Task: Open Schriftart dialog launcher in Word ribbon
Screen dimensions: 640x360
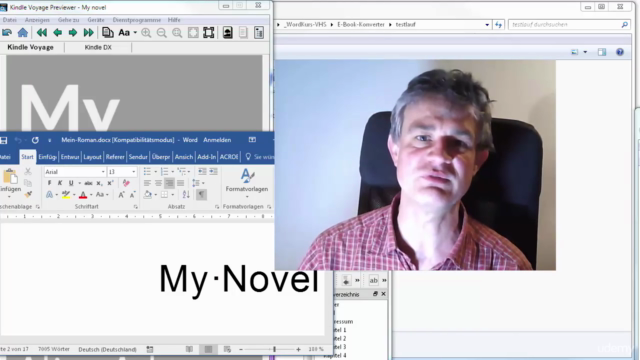Action: pyautogui.click(x=136, y=207)
